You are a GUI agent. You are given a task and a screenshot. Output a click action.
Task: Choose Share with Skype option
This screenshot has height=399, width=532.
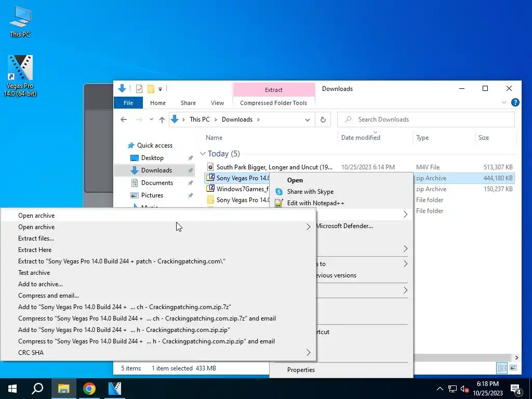[x=341, y=192]
